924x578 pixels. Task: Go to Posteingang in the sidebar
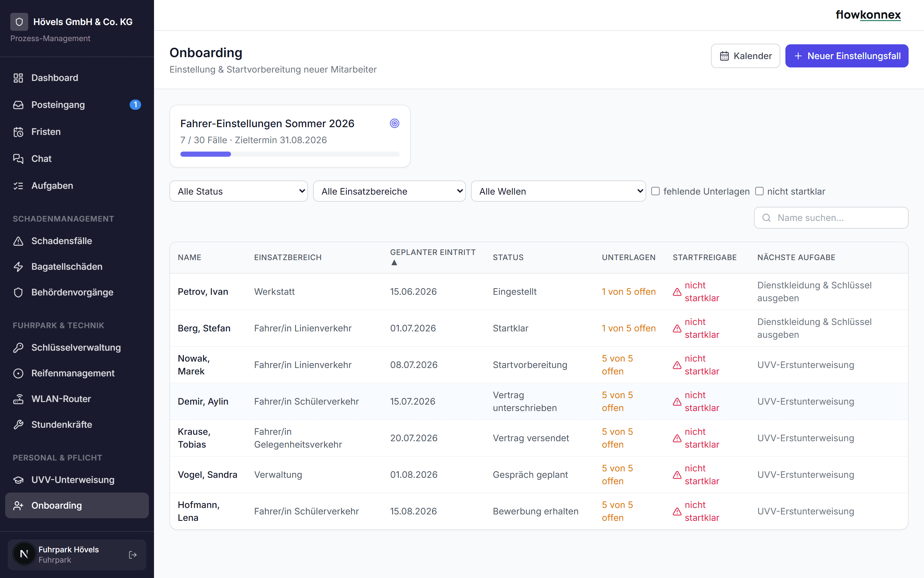click(x=77, y=105)
